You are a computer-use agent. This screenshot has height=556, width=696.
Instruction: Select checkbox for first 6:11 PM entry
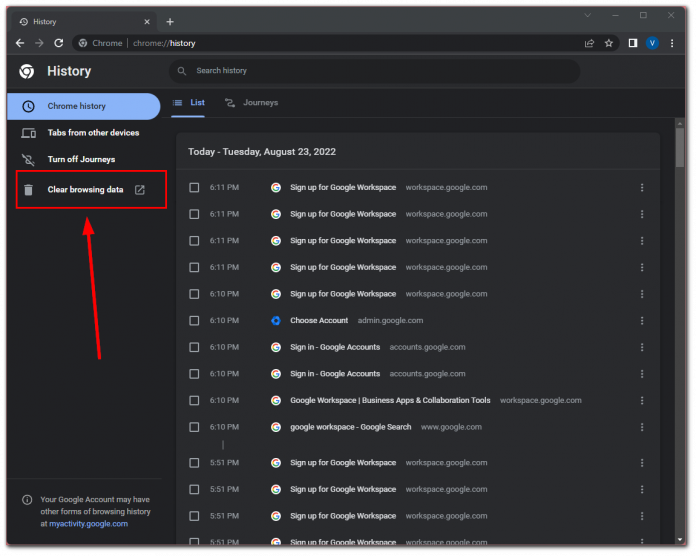pos(194,187)
